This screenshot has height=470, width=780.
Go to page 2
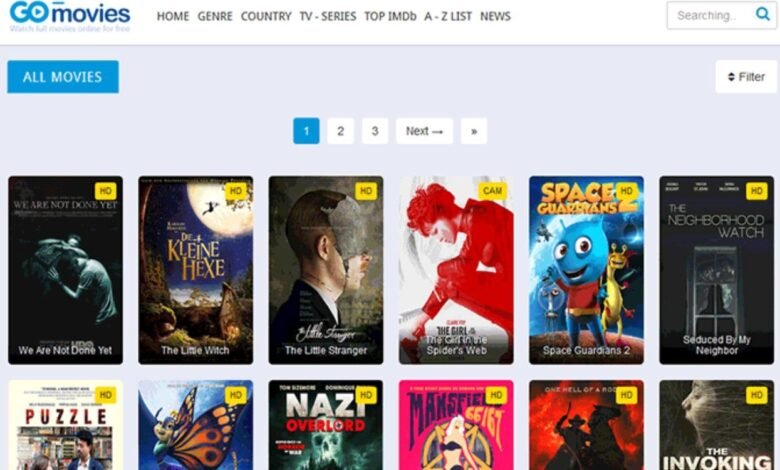(340, 131)
